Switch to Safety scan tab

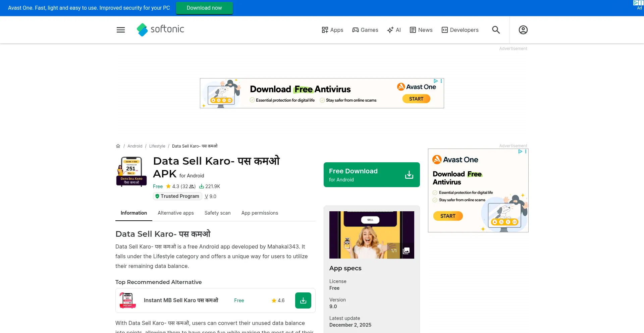pyautogui.click(x=218, y=213)
